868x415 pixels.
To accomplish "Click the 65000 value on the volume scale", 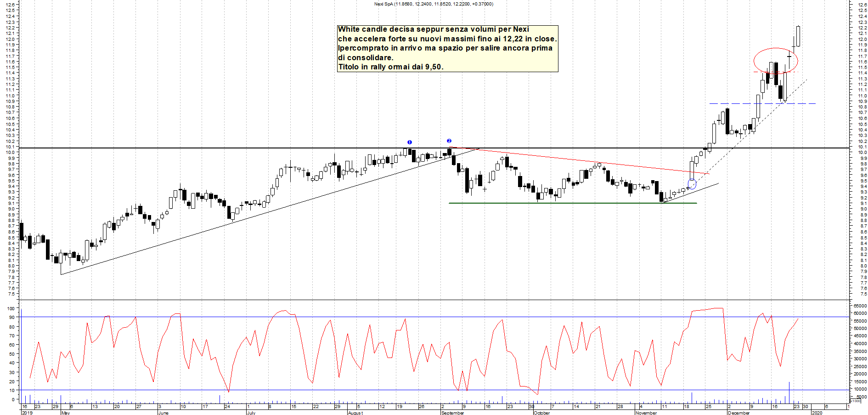I will click(x=860, y=306).
